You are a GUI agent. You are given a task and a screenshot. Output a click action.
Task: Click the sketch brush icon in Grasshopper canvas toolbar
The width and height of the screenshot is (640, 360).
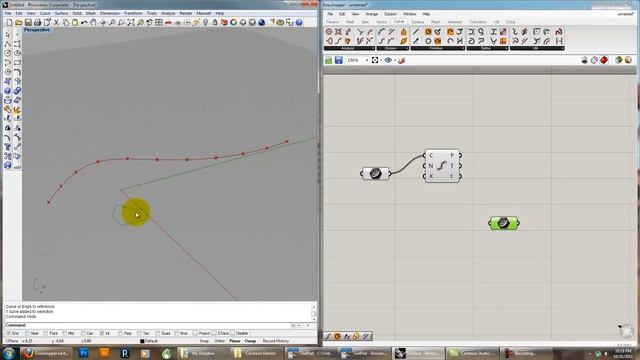(402, 60)
